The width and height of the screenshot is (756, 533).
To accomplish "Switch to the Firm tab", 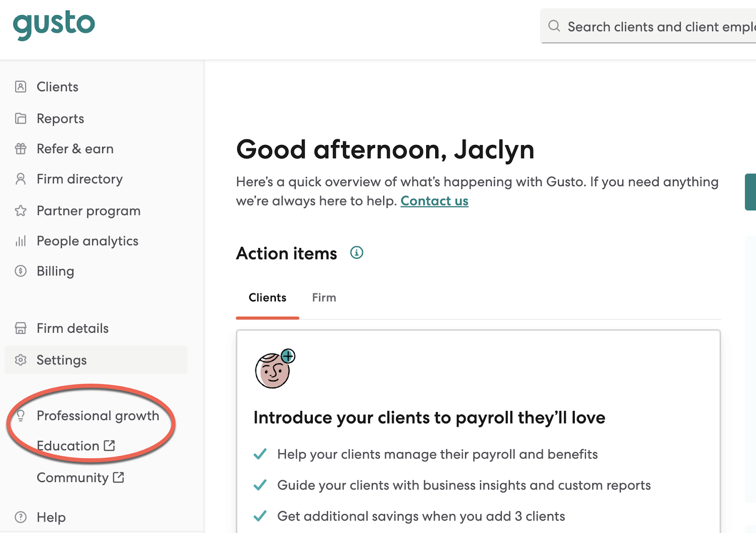I will tap(324, 298).
